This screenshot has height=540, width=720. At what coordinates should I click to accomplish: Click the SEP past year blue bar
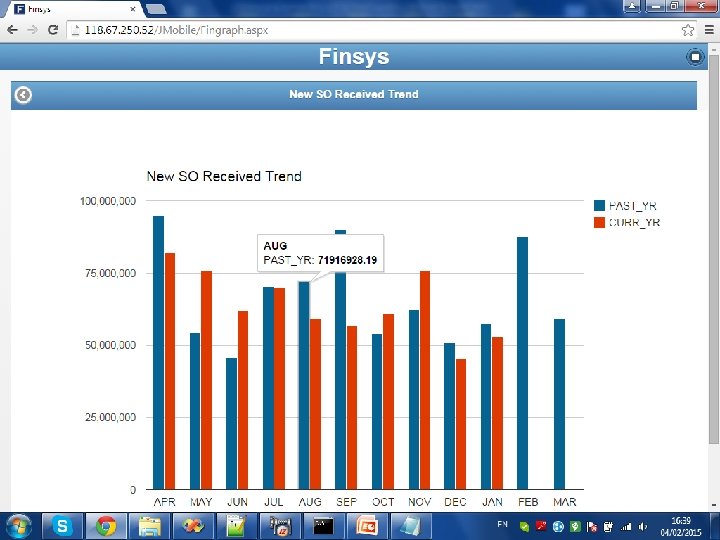[x=340, y=381]
